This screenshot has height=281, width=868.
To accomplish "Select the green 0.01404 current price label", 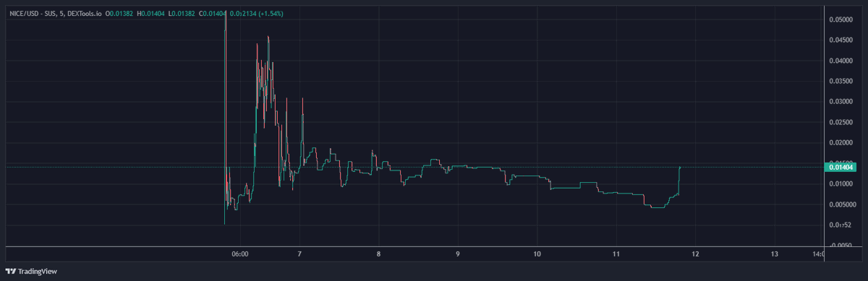I will (x=841, y=167).
